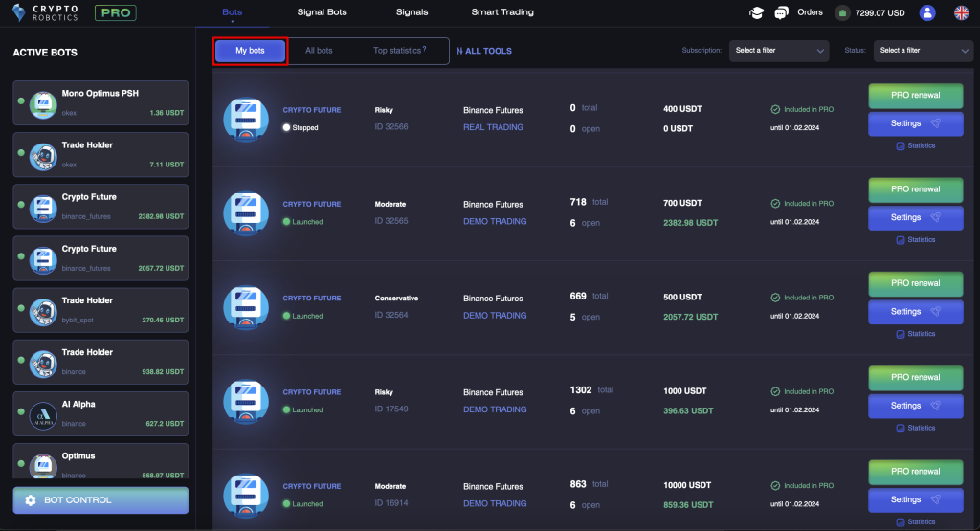Click the help mark on Top statistics
This screenshot has height=531, width=980.
point(424,48)
